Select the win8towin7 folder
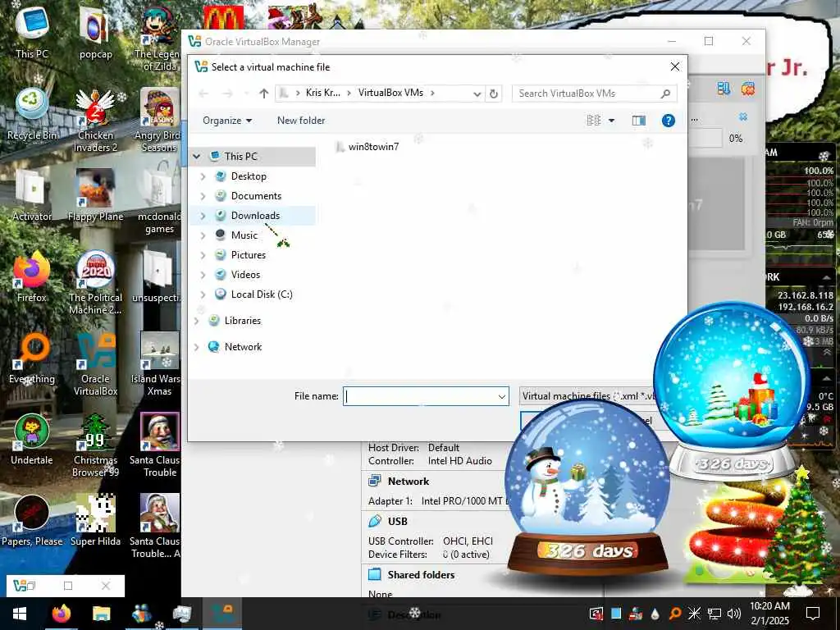840x630 pixels. (367, 147)
